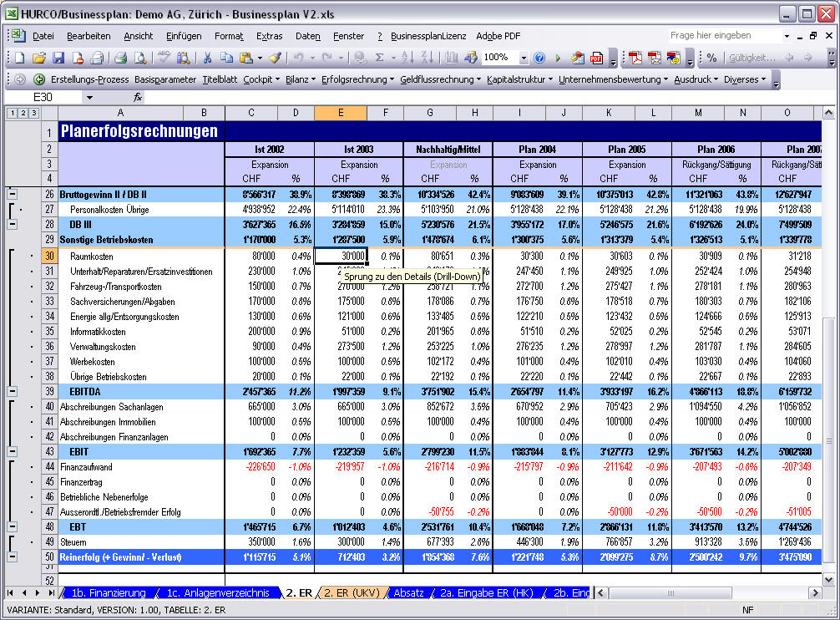Click the green play triangle icon
The image size is (840, 620).
click(559, 58)
